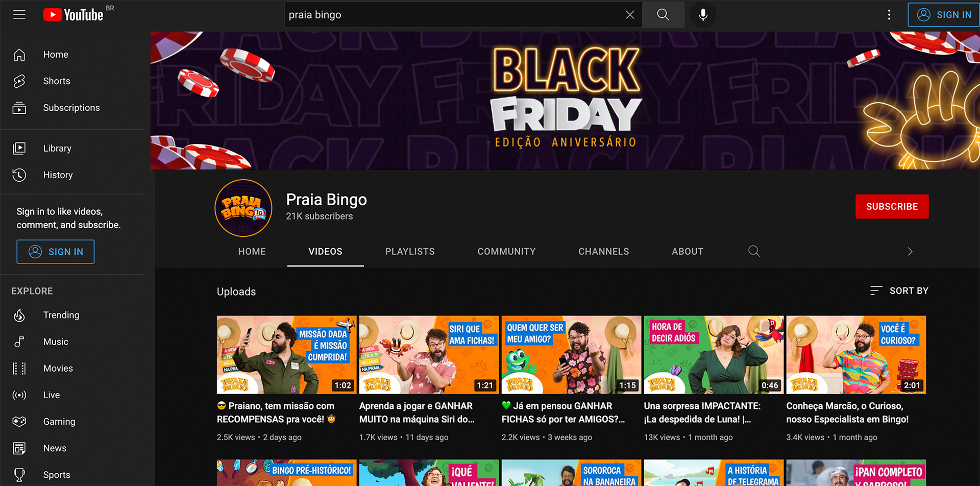Switch to the CHANNELS tab

[x=604, y=252]
